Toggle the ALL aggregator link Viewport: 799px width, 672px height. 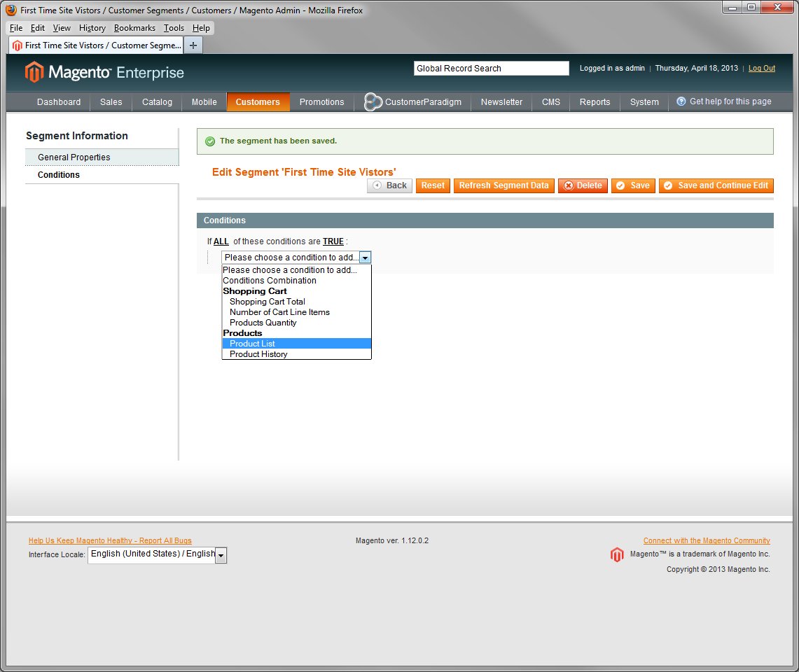tap(221, 241)
